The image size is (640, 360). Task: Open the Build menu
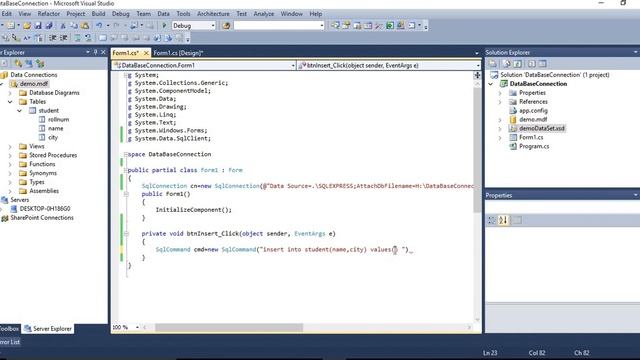98,14
